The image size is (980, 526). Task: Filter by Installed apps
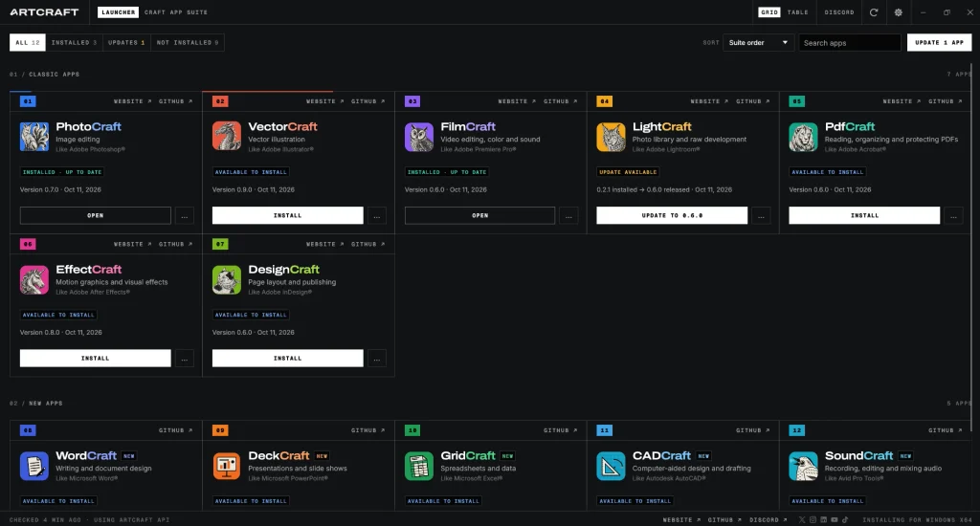pyautogui.click(x=74, y=42)
